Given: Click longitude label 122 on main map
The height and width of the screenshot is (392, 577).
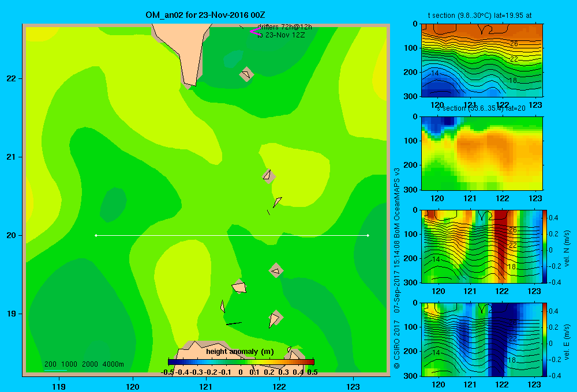Looking at the screenshot, I should pyautogui.click(x=280, y=386).
